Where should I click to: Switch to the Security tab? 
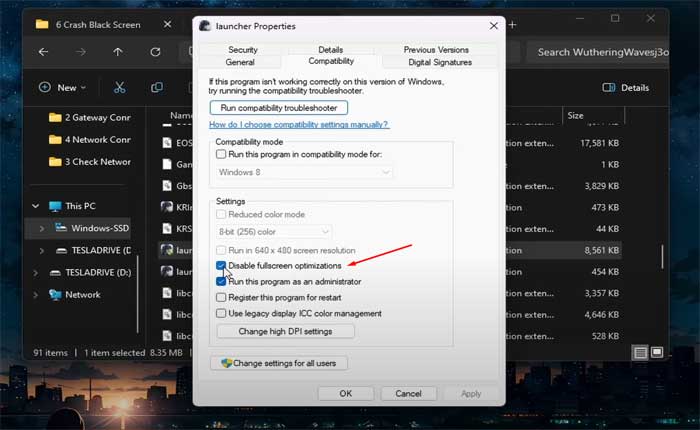tap(242, 49)
